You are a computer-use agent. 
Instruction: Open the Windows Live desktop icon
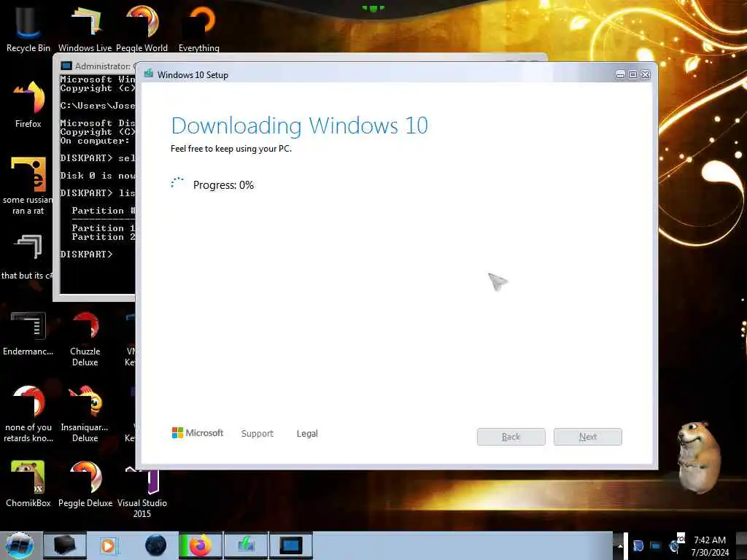click(85, 27)
